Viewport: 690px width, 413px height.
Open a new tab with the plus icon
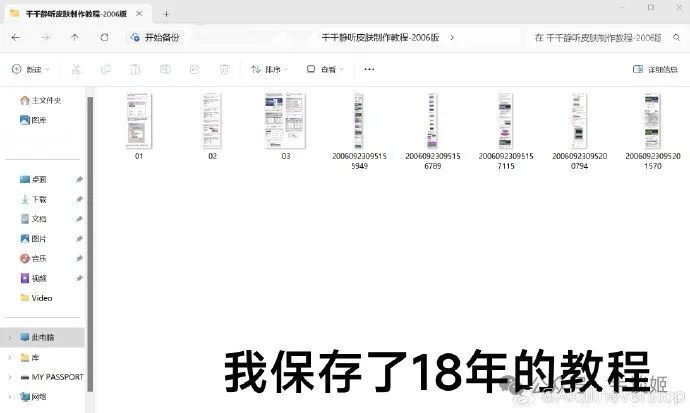(x=166, y=14)
